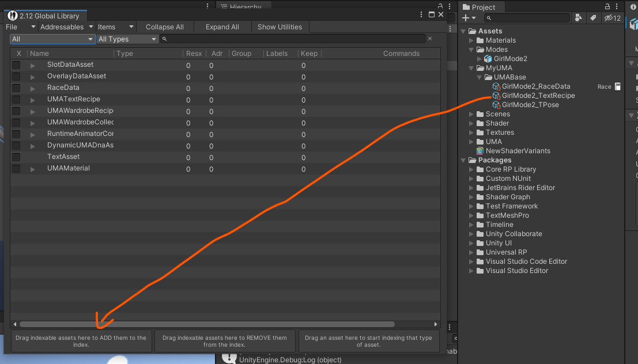
Task: Open the search by type filter icon
Action: pos(578,18)
